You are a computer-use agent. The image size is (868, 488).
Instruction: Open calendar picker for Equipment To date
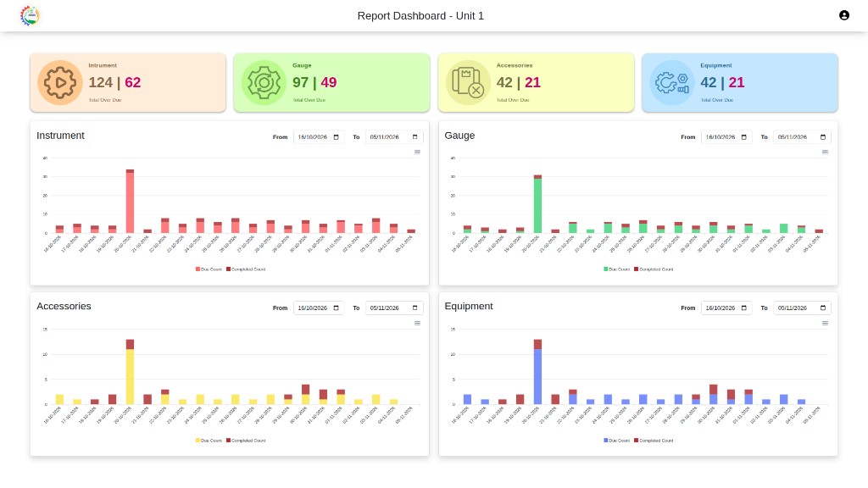(x=822, y=308)
